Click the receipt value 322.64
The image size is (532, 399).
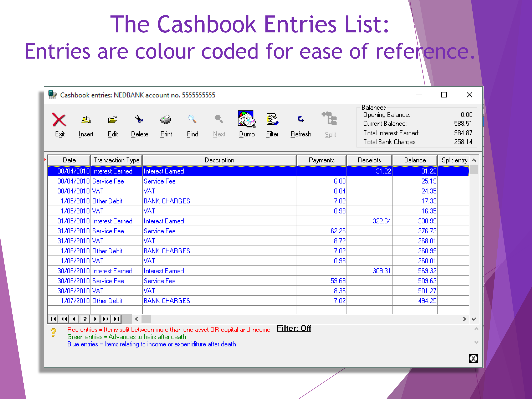(x=382, y=221)
